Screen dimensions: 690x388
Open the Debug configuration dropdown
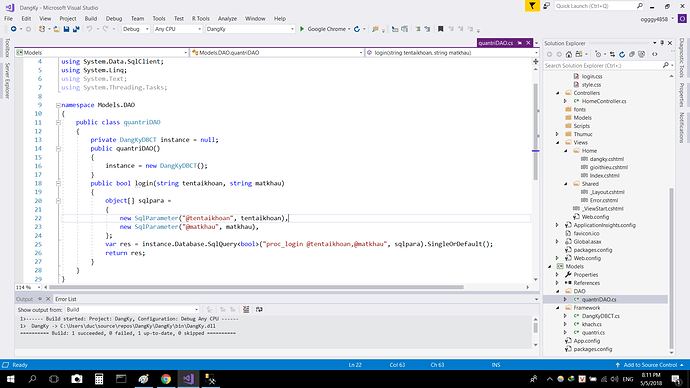click(136, 29)
